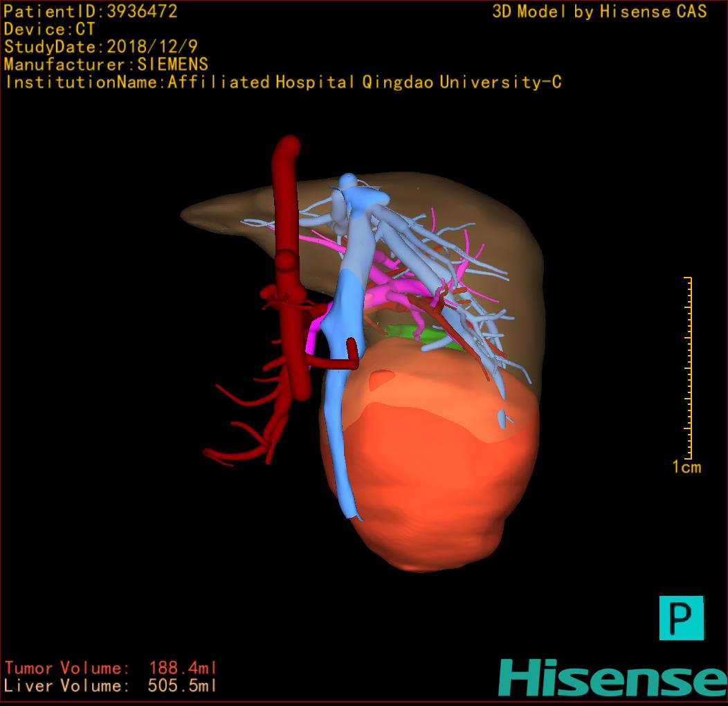Click the StudyDate:2018/12/9 label

tap(100, 48)
